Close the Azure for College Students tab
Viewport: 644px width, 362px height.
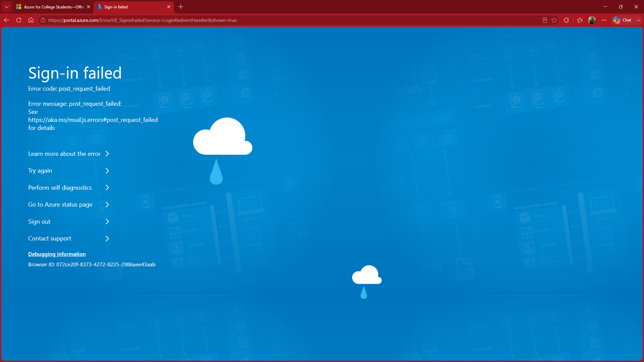pos(89,7)
